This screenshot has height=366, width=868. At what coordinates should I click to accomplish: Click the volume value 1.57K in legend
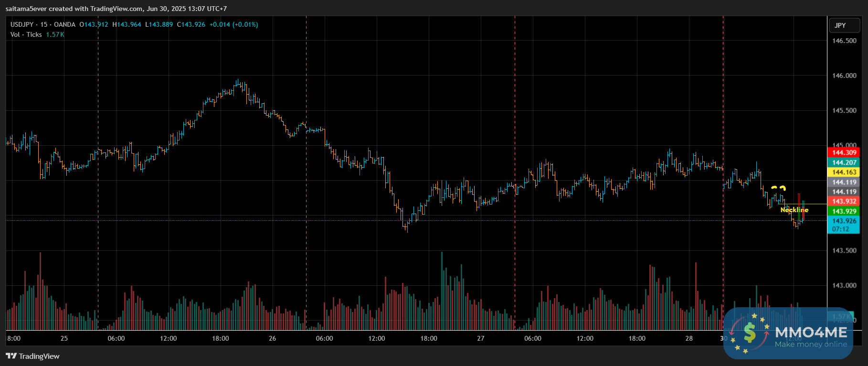55,34
